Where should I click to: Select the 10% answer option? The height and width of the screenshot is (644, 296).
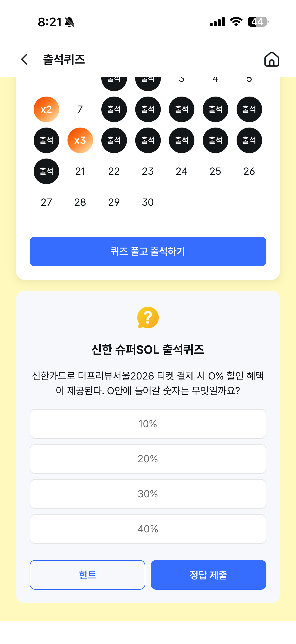point(148,424)
